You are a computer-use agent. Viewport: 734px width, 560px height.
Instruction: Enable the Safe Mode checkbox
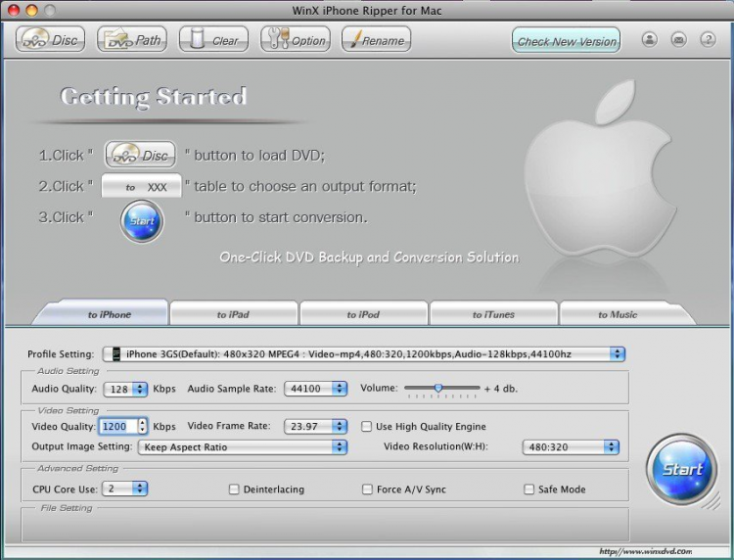(528, 490)
